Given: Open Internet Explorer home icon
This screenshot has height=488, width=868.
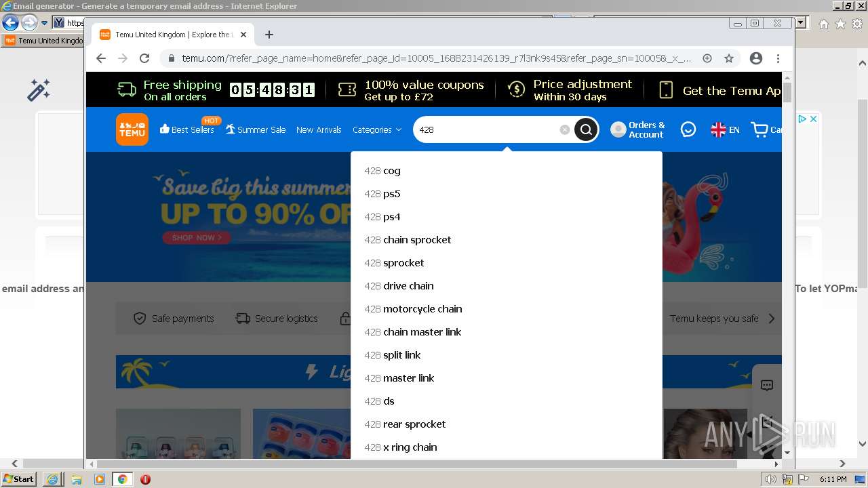Looking at the screenshot, I should click(823, 24).
